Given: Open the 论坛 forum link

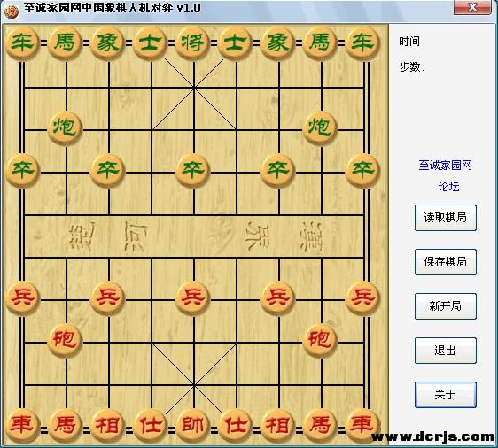Looking at the screenshot, I should pyautogui.click(x=448, y=187).
